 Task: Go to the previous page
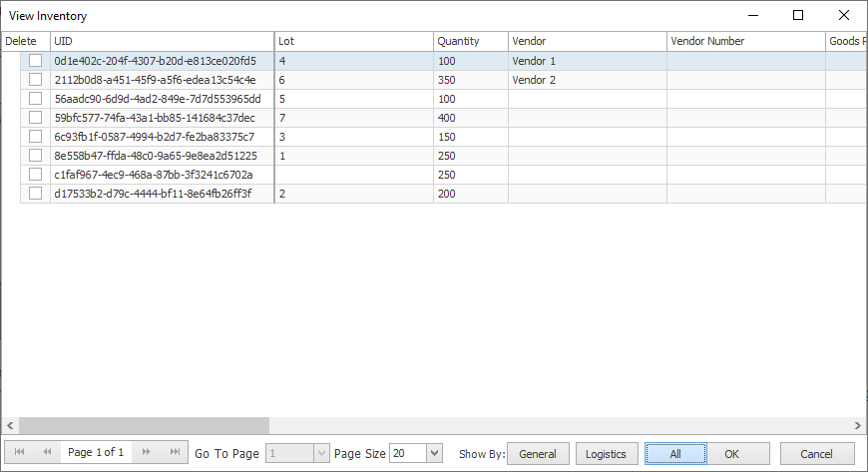pos(47,452)
